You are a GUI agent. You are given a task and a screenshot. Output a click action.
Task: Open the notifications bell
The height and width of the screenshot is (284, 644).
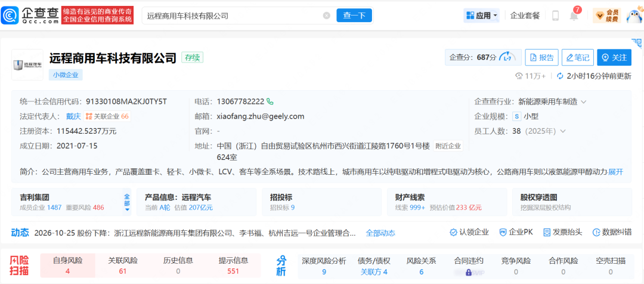pyautogui.click(x=574, y=16)
